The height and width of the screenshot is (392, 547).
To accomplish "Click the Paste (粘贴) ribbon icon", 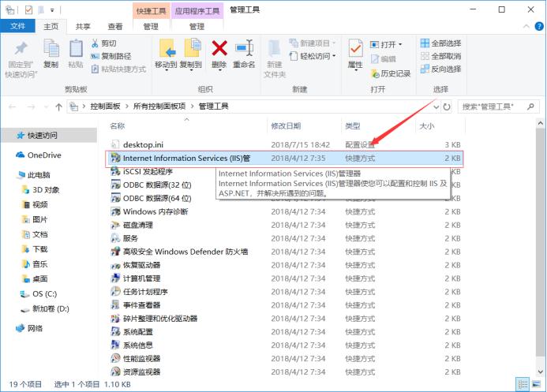I will click(76, 49).
